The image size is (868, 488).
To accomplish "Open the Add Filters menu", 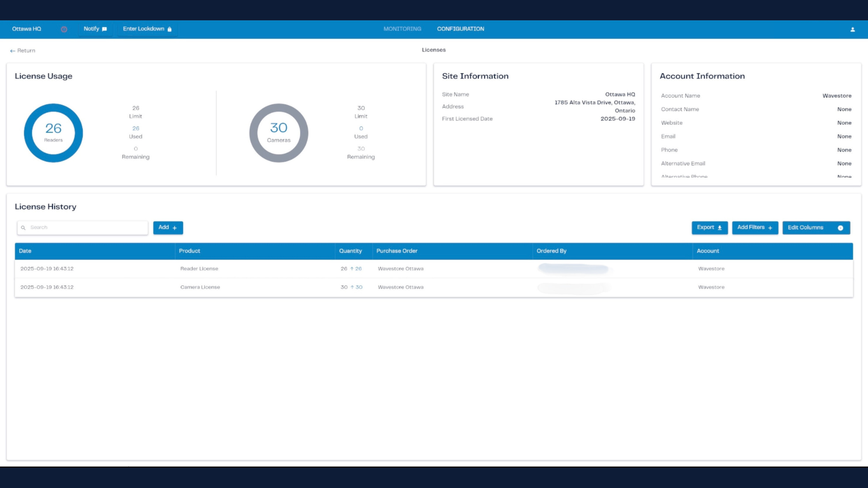I will (755, 228).
